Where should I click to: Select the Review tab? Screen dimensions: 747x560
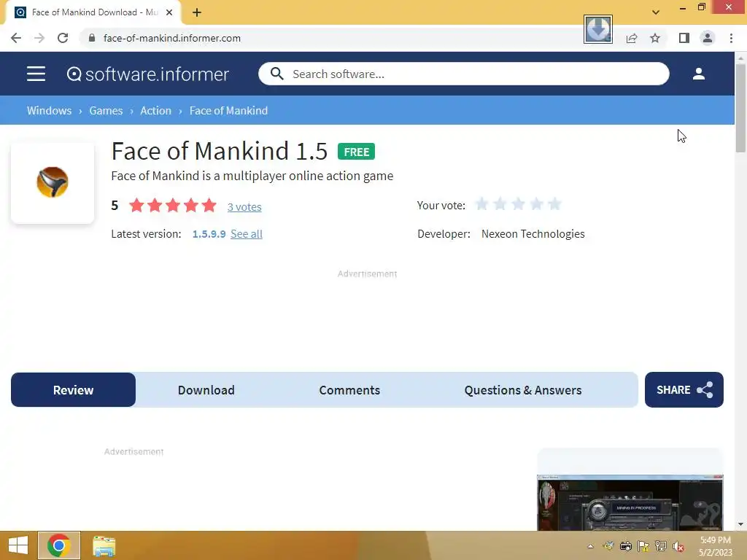74,390
